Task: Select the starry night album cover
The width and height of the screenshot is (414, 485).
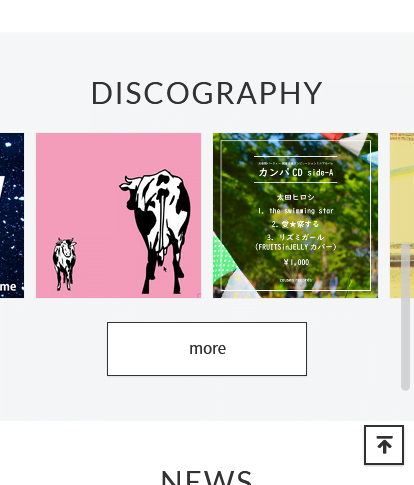Action: pos(12,215)
